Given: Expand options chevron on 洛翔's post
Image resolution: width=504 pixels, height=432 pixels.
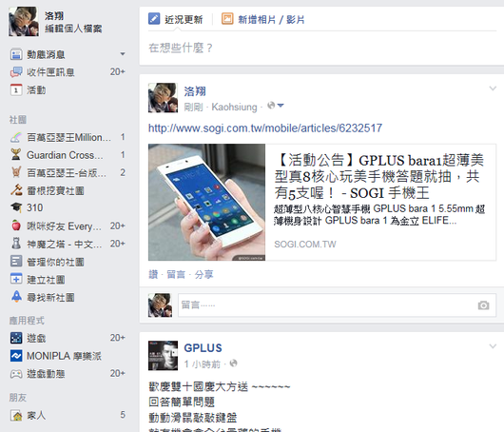Looking at the screenshot, I should tap(492, 88).
